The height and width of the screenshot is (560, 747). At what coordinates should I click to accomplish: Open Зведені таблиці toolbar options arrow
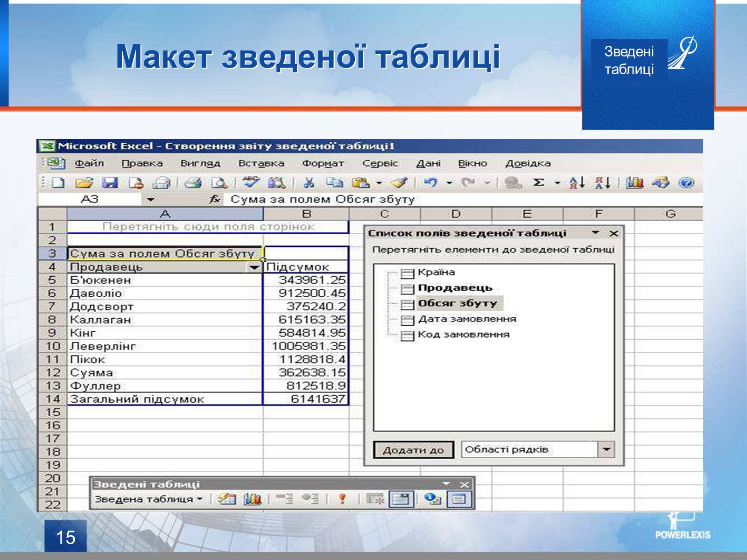(x=446, y=484)
